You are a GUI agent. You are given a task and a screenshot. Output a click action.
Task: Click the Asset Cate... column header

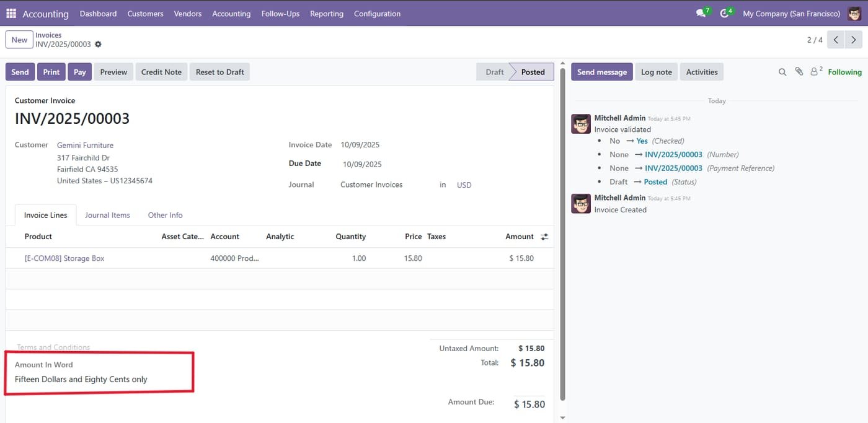pos(182,237)
